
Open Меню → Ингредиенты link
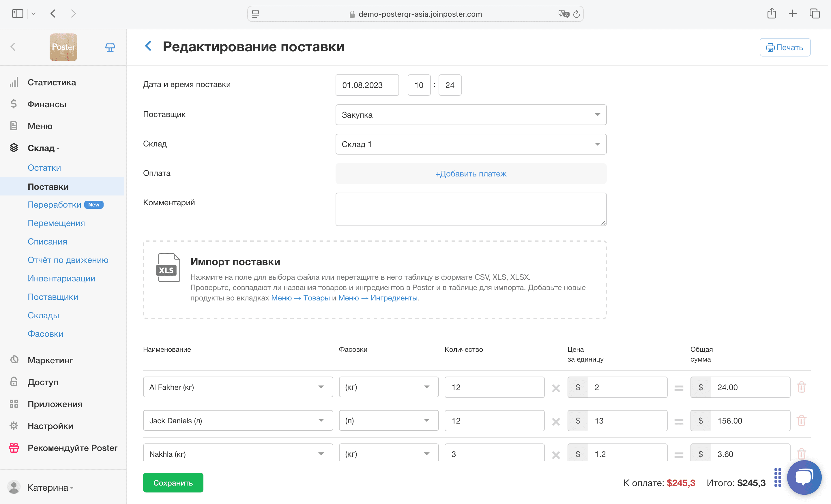(x=378, y=298)
